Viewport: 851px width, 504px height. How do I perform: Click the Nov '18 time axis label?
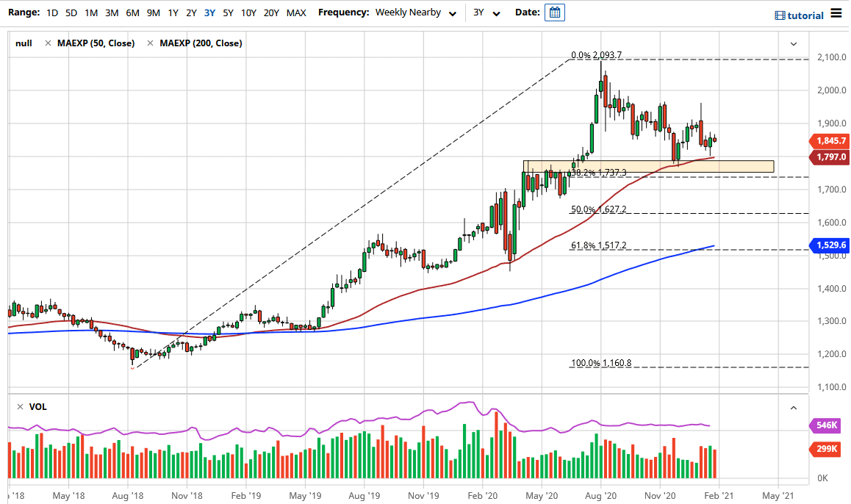(187, 495)
